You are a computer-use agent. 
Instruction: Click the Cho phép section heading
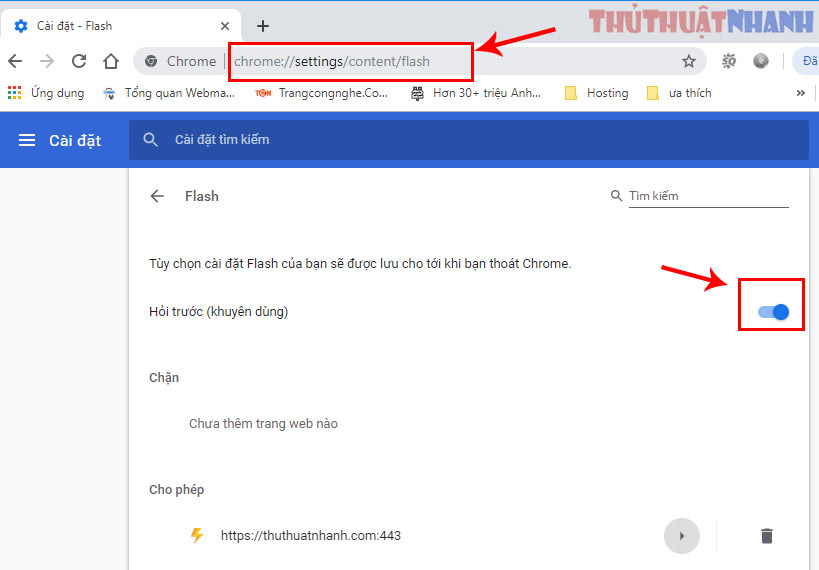(x=177, y=490)
